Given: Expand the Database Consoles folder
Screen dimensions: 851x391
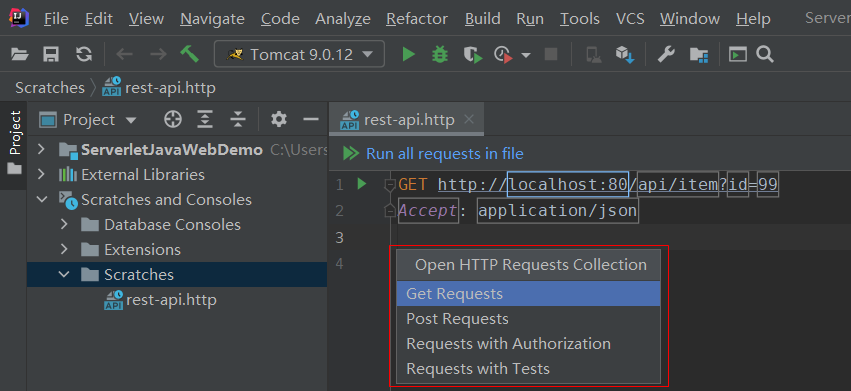Looking at the screenshot, I should tap(64, 225).
